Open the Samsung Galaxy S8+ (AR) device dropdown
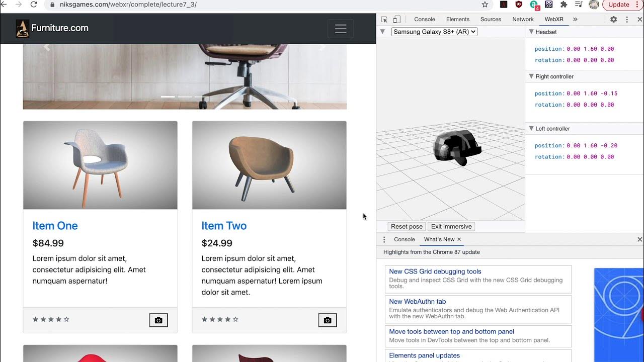644x362 pixels. tap(434, 32)
